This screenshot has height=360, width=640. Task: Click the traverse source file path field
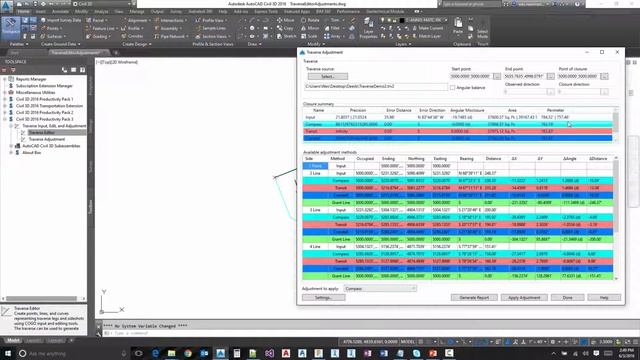pos(376,87)
